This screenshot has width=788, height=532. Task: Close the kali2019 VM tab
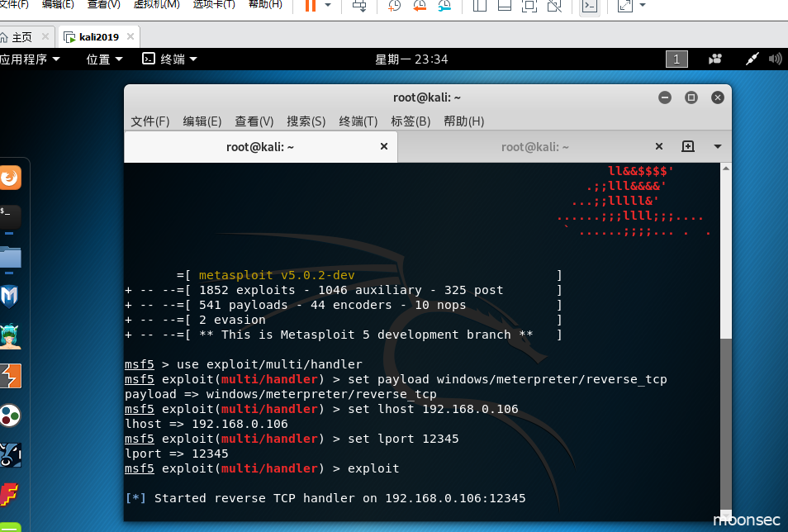pos(131,36)
